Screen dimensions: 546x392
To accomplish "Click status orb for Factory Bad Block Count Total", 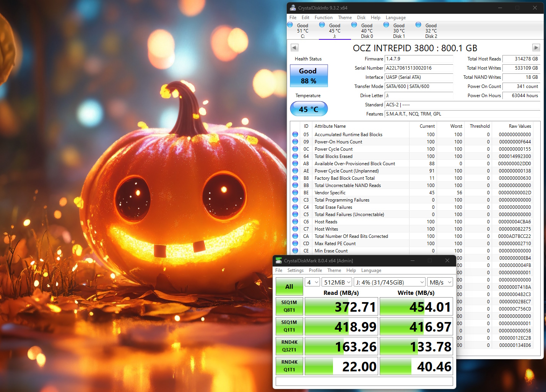I will [295, 178].
